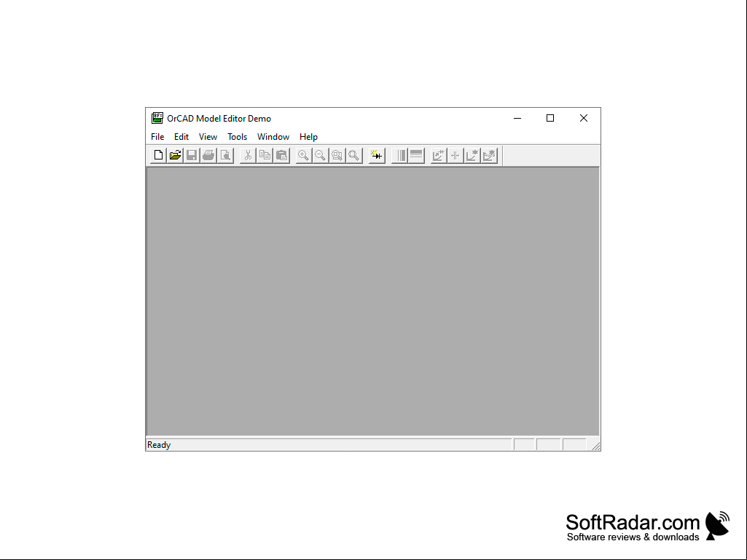Open the Window menu
The image size is (747, 560).
pyautogui.click(x=273, y=137)
